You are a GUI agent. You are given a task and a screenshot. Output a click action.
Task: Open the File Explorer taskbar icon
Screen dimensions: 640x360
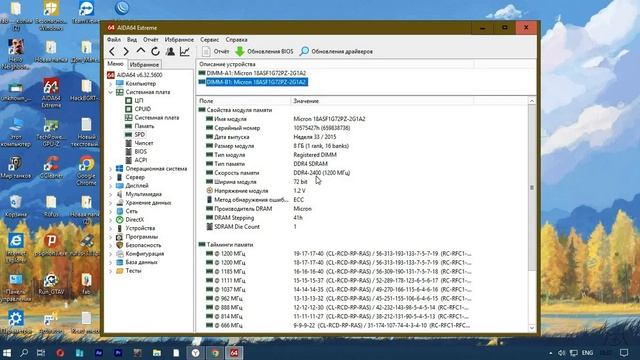tap(157, 353)
